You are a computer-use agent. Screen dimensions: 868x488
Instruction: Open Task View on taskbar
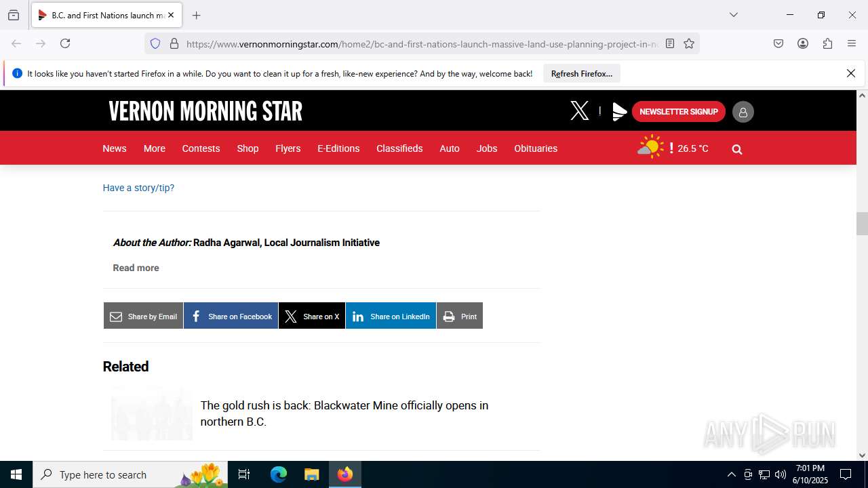[245, 474]
